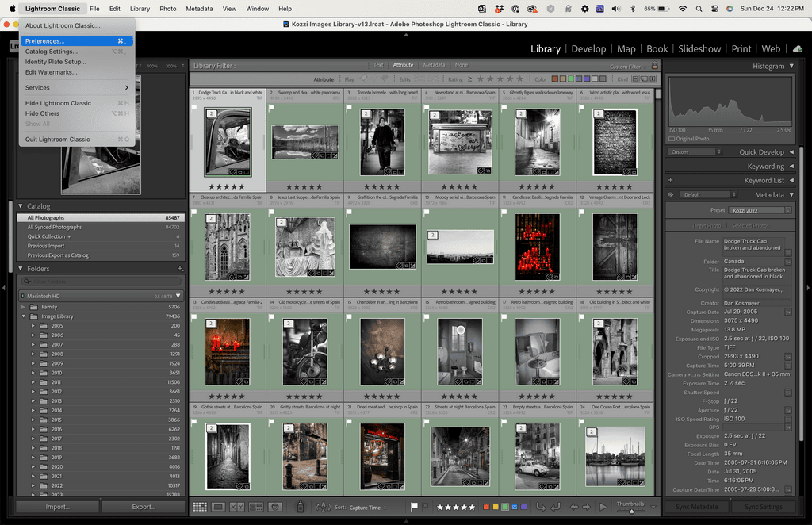
Task: Click Quit Lightroom Classic menu item
Action: [x=77, y=140]
